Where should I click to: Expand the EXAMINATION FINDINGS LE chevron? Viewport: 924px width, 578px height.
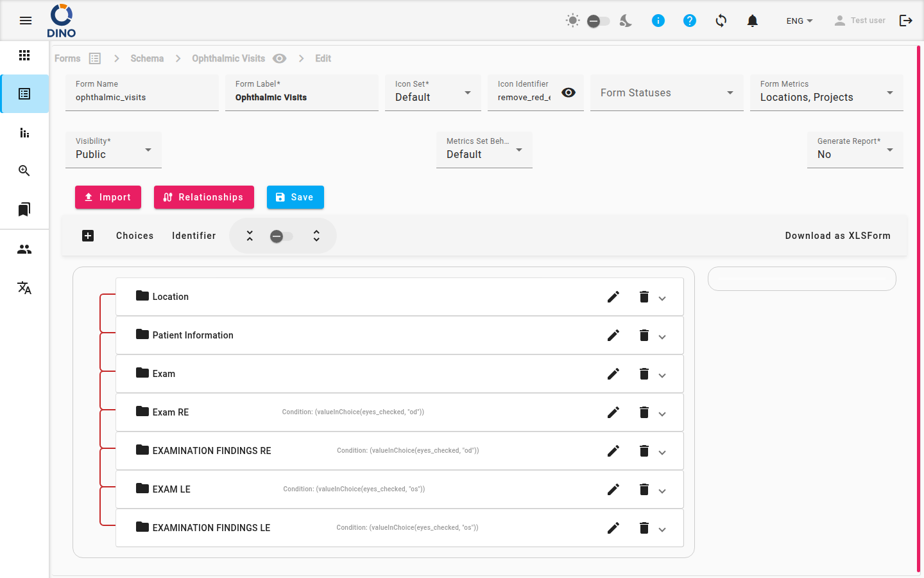tap(662, 530)
